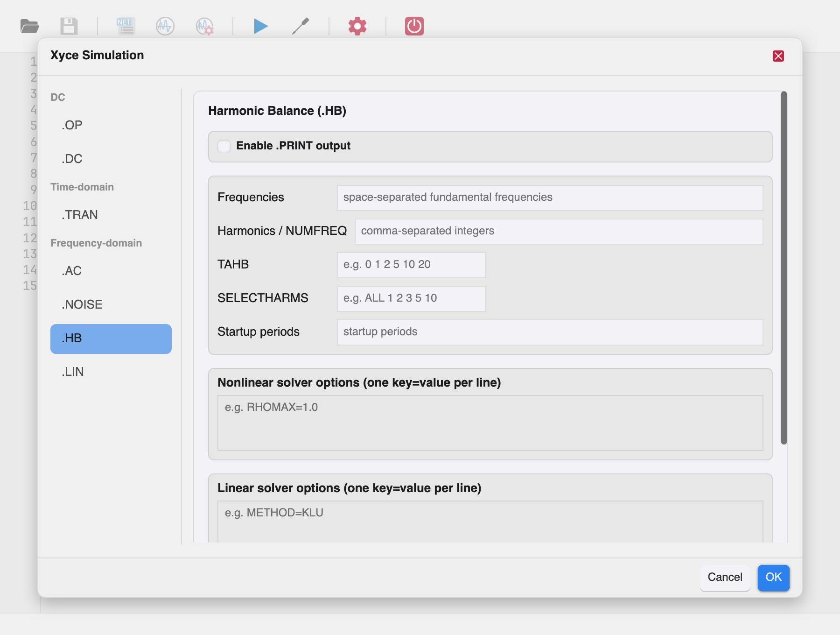Switch to .AC analysis
Screen dimensions: 840x635
(111, 271)
